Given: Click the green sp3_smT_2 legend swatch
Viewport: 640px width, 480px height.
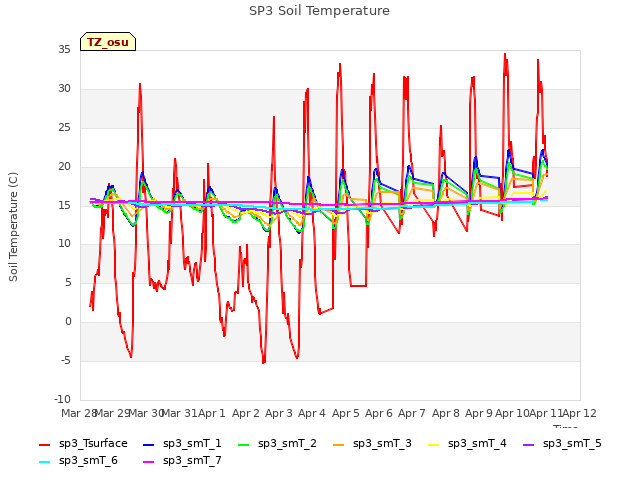Looking at the screenshot, I should (x=244, y=444).
